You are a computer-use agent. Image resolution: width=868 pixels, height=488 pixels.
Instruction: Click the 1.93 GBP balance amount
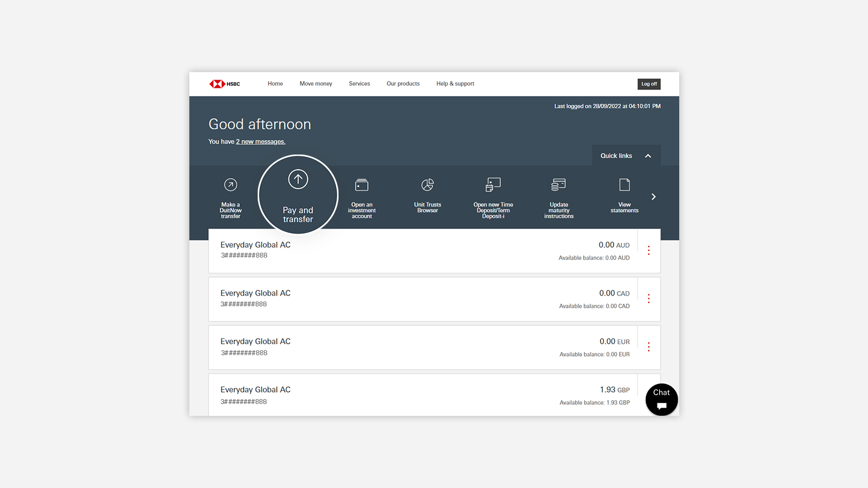tap(615, 390)
